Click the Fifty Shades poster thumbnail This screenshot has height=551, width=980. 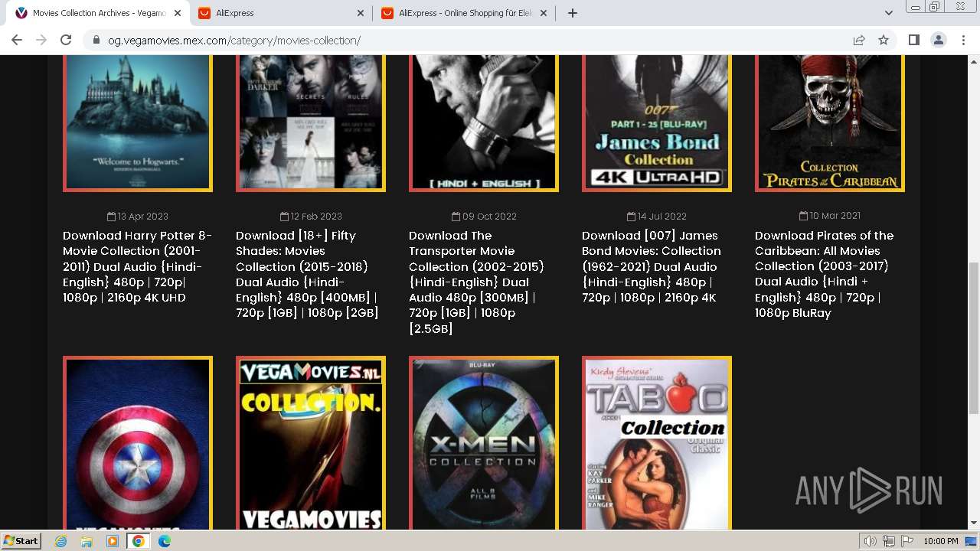coord(311,122)
